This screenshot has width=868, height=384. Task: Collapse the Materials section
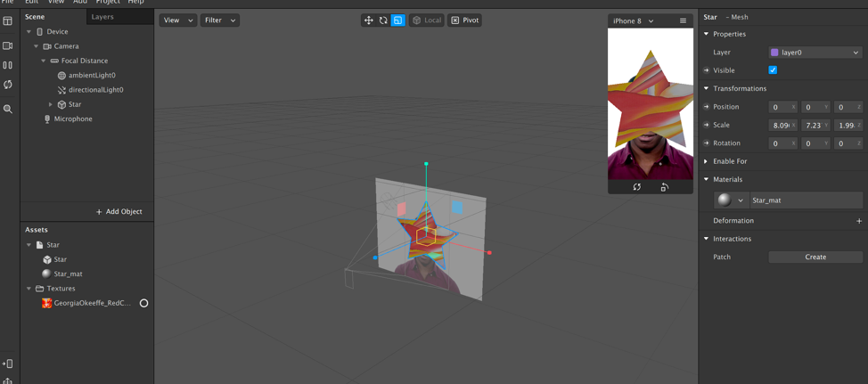(706, 180)
